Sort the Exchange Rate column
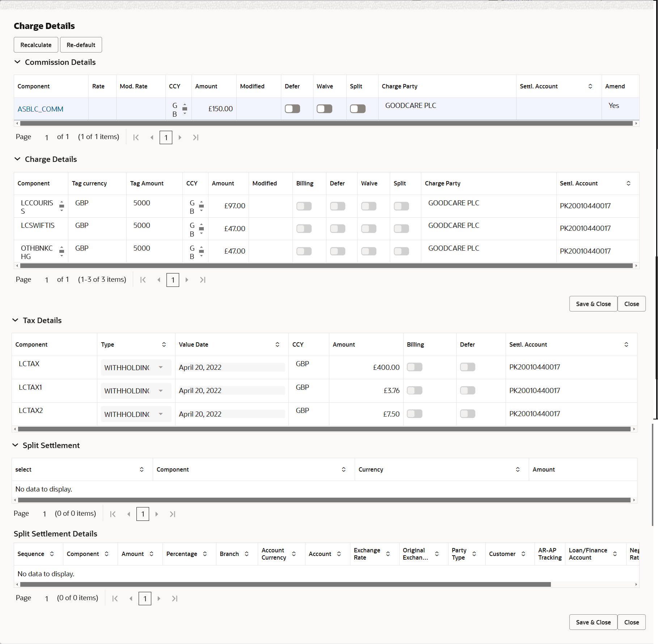The width and height of the screenshot is (658, 644). click(388, 554)
